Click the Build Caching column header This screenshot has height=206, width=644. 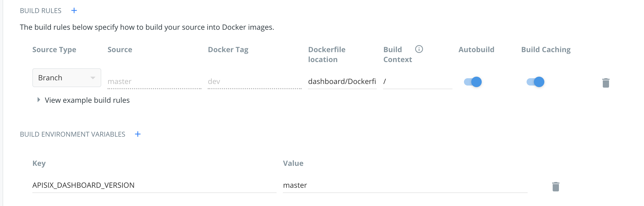546,50
